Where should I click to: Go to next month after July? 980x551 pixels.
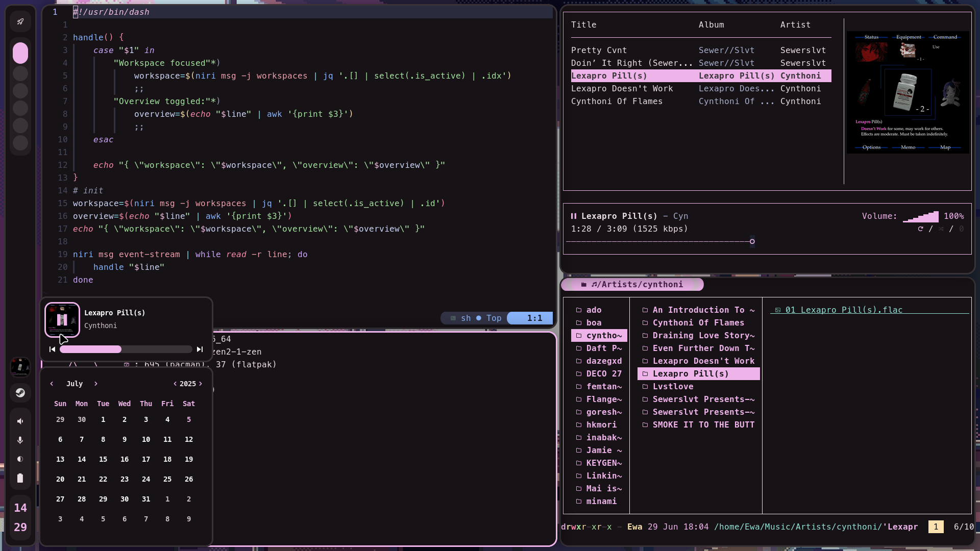(x=96, y=384)
